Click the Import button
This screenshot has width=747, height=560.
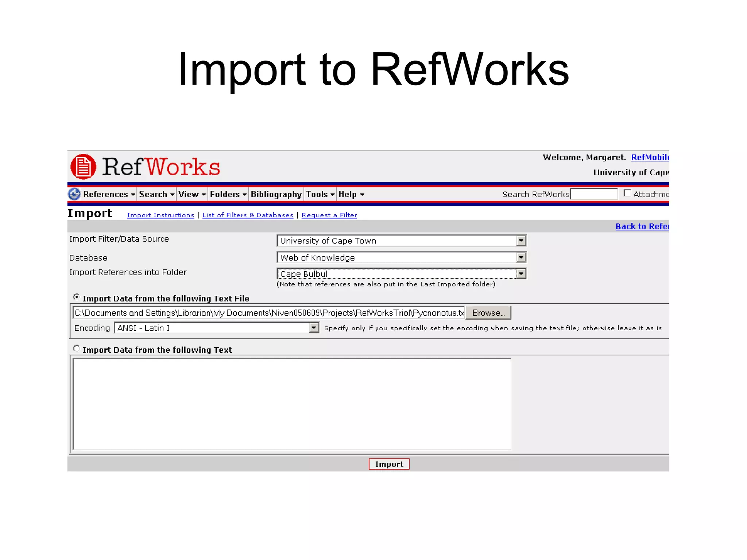tap(389, 464)
